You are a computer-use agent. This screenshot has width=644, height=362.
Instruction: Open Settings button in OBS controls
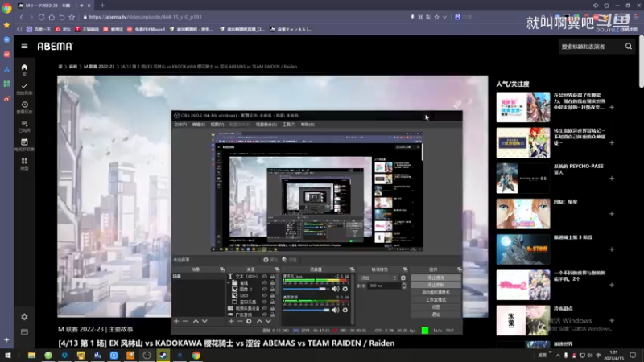[x=436, y=307]
